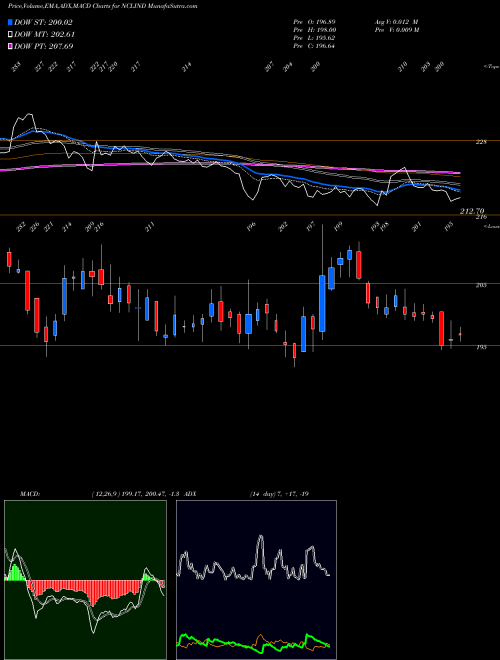This screenshot has height=660, width=500.
Task: Click the 212.70 price label
Action: pos(472,211)
